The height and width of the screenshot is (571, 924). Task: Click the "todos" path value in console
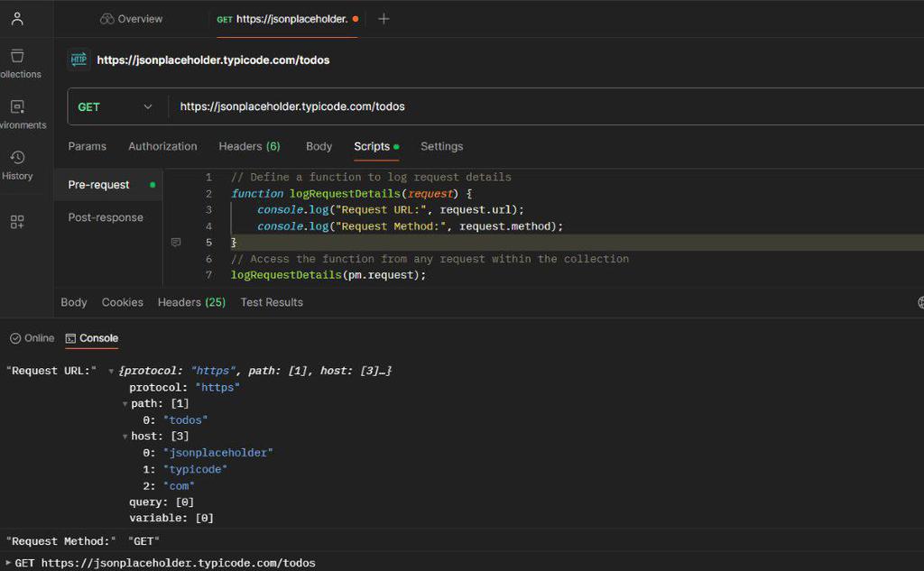point(185,420)
